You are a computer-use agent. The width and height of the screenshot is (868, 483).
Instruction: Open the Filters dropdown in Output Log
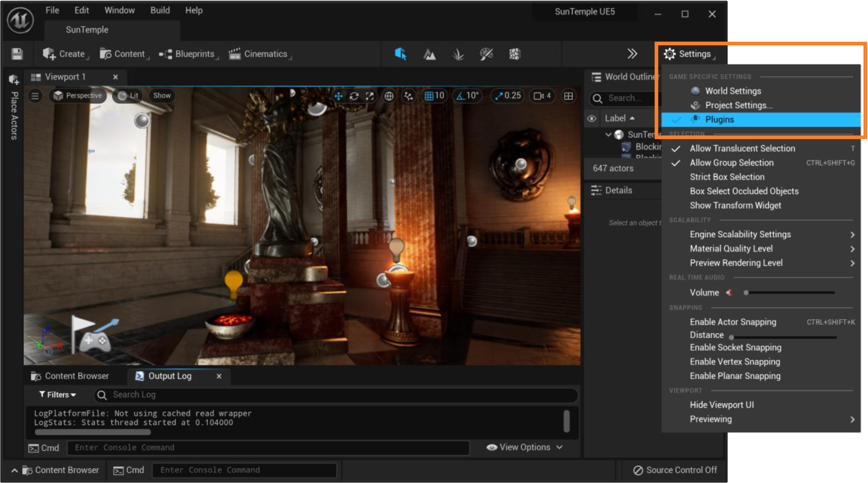pos(58,395)
